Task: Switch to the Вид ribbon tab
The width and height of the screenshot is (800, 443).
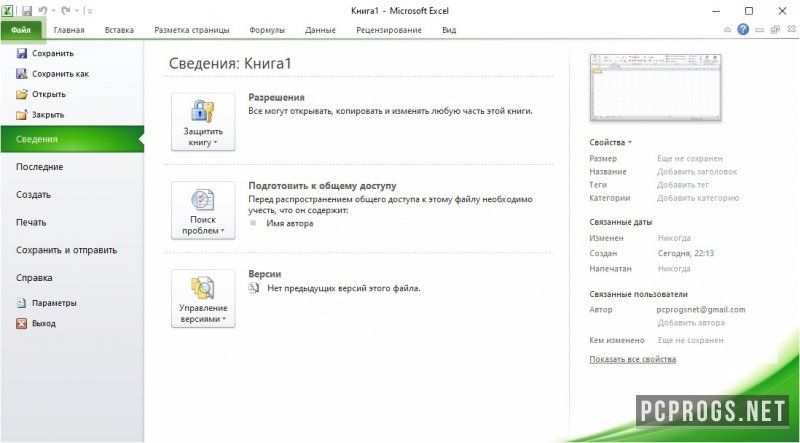Action: [x=449, y=30]
